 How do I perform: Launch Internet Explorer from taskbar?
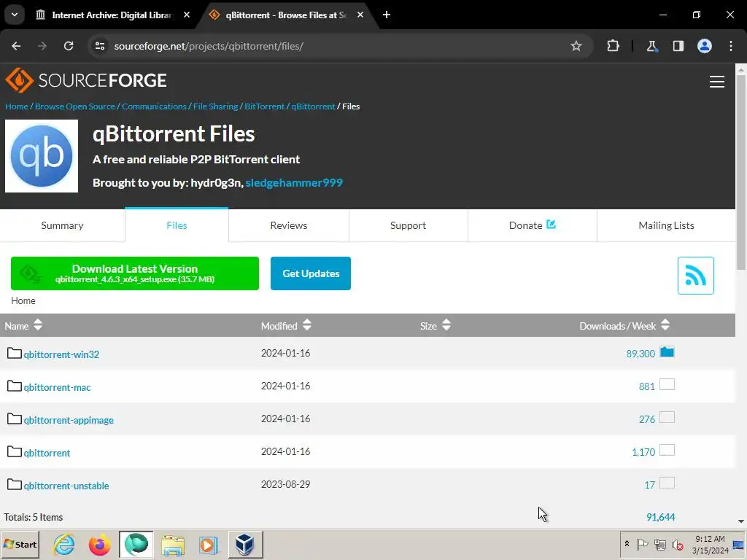tap(64, 544)
